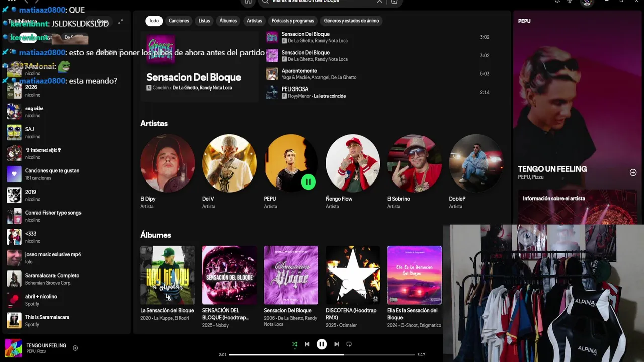Open Información sobre el artista card
The image size is (644, 362).
coord(578,207)
